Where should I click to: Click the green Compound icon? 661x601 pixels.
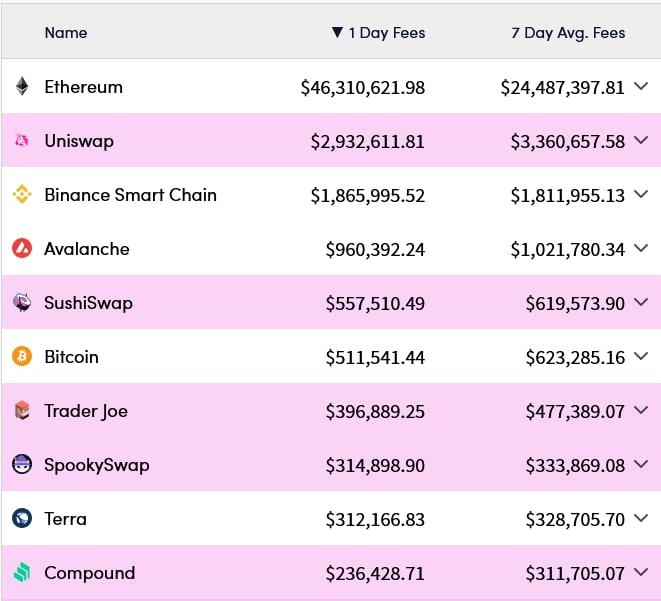tap(22, 573)
